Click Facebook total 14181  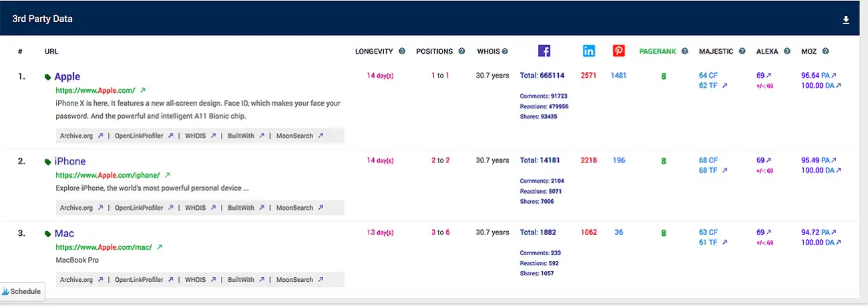(540, 160)
